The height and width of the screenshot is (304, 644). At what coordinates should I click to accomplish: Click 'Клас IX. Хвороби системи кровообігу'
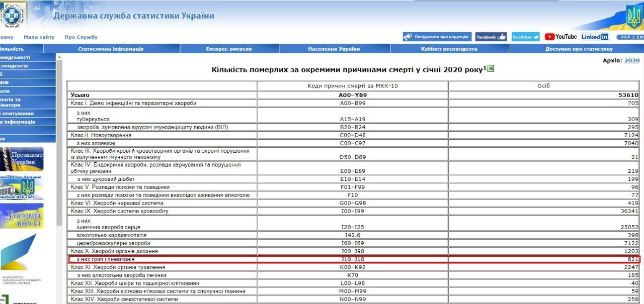(x=120, y=211)
